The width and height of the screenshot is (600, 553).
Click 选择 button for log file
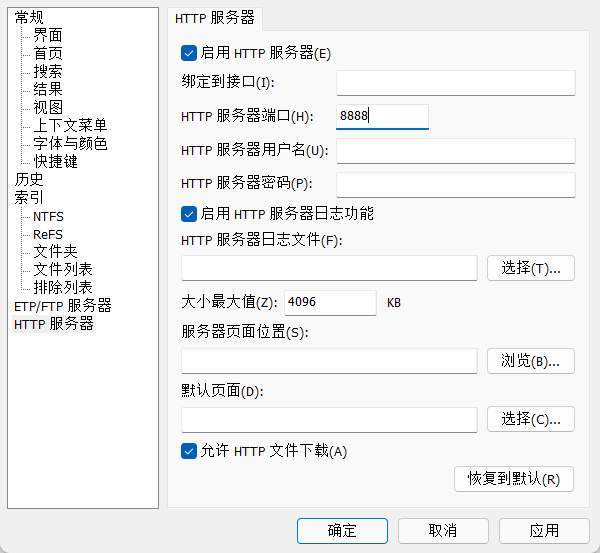click(531, 268)
